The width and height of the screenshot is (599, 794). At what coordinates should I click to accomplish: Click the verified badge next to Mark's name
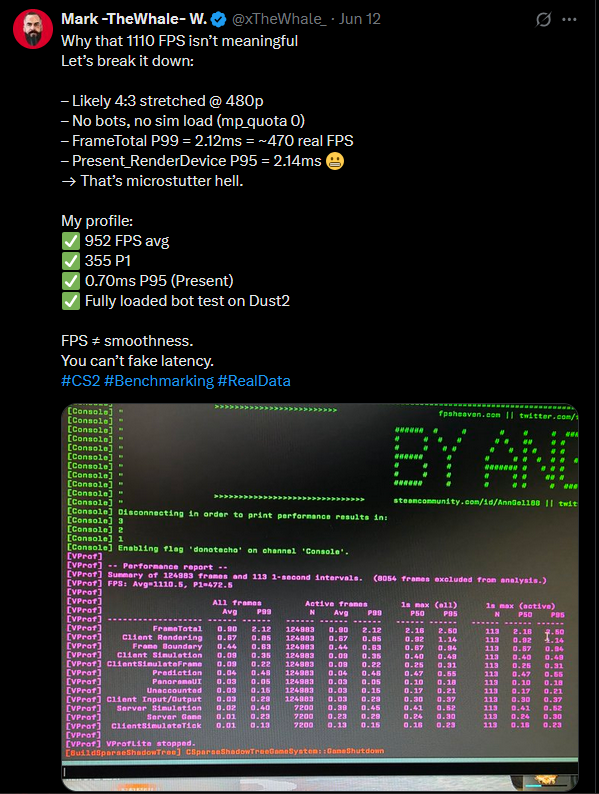pos(218,20)
